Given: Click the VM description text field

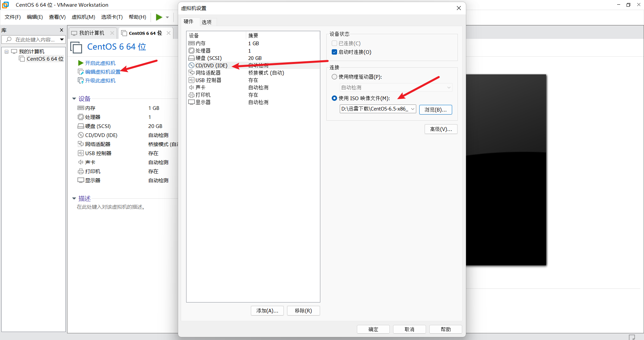Looking at the screenshot, I should 111,207.
